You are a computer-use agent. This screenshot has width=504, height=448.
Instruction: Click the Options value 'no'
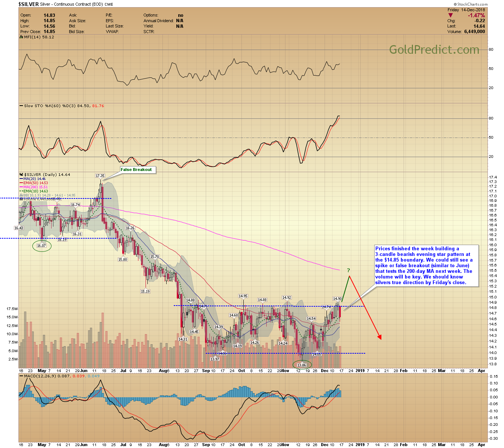[181, 15]
